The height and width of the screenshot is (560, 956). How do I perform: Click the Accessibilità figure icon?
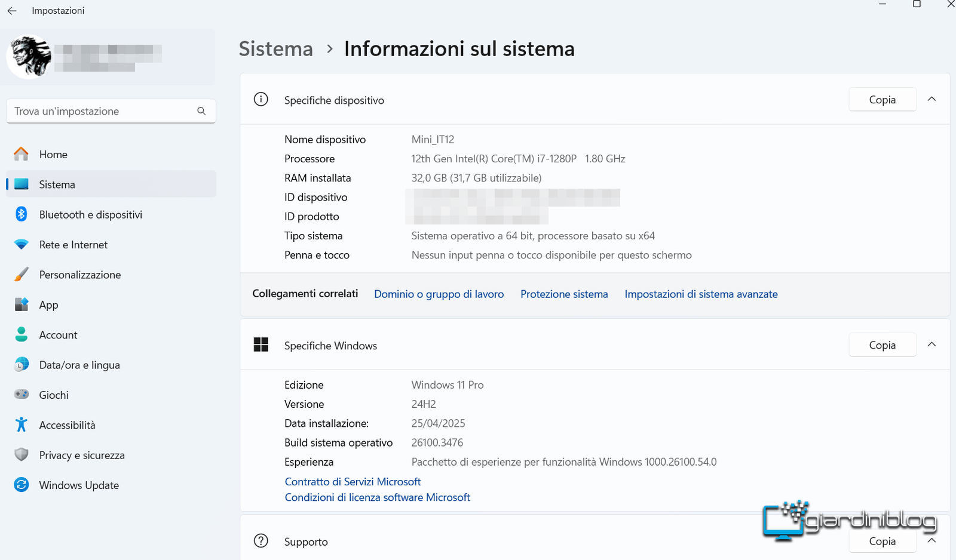(x=22, y=424)
